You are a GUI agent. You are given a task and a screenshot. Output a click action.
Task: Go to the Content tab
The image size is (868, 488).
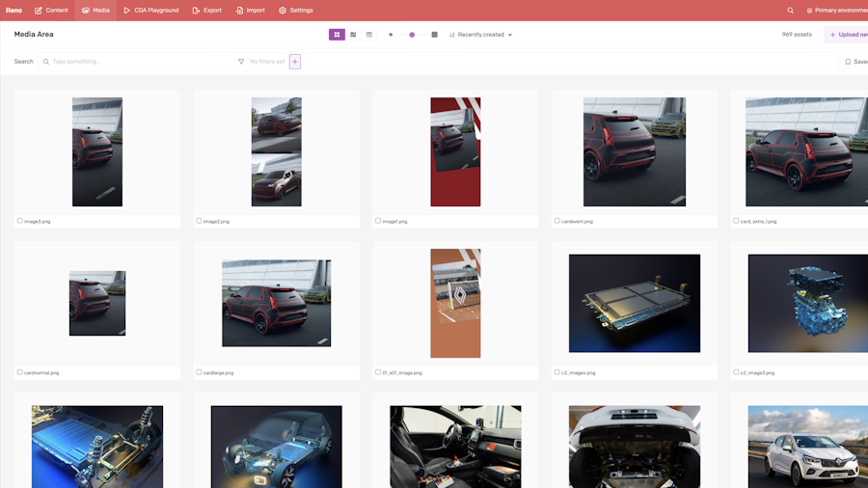click(51, 11)
